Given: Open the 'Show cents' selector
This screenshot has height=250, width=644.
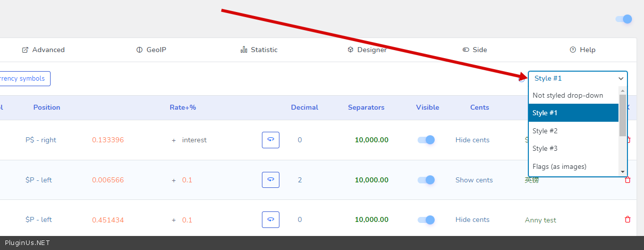Looking at the screenshot, I should coord(474,180).
